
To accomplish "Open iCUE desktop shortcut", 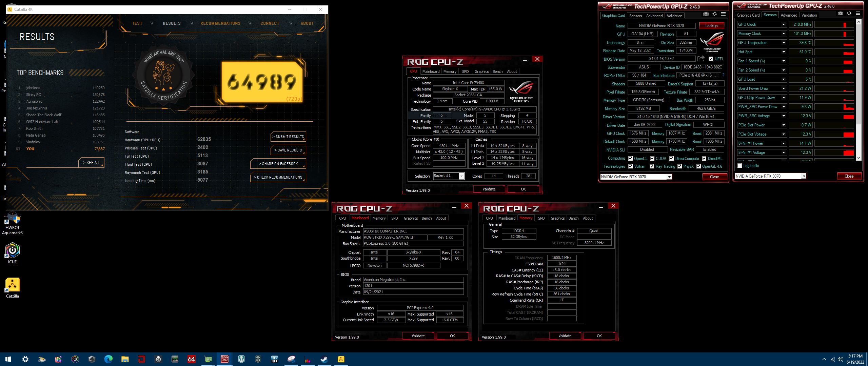I will [12, 253].
